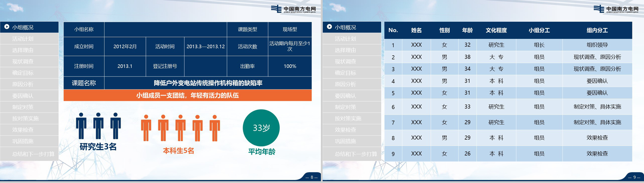This screenshot has width=644, height=183.
Task: Click the teal 33岁 average age circle
Action: (261, 128)
